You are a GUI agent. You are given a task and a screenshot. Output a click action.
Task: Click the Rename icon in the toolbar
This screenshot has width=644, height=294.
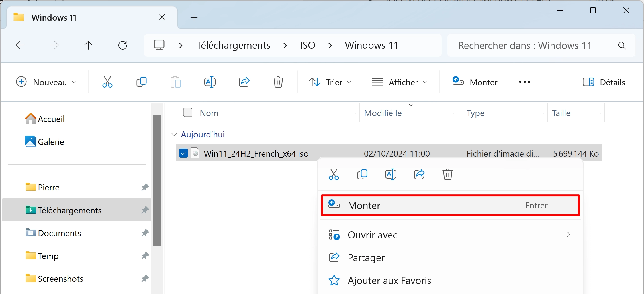tap(210, 82)
